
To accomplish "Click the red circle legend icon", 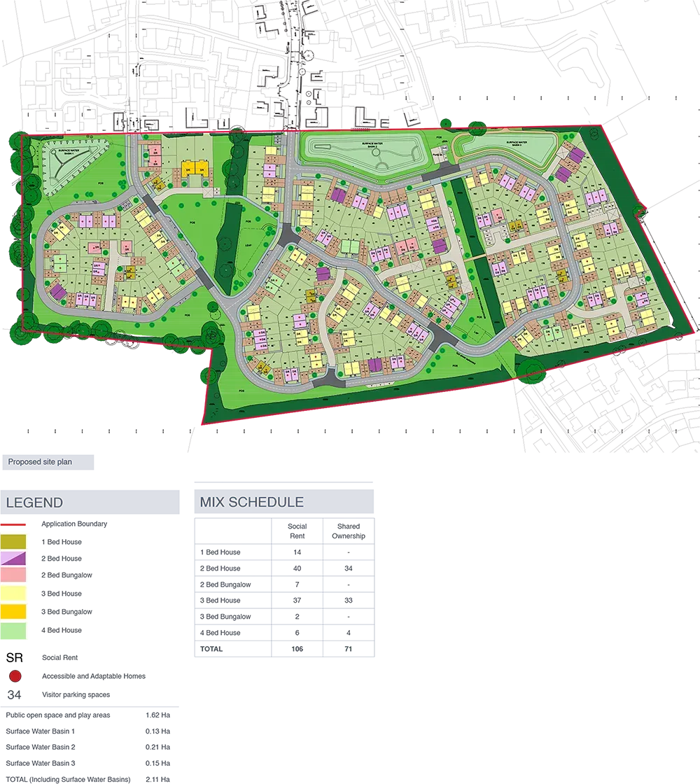I will 14,676.
